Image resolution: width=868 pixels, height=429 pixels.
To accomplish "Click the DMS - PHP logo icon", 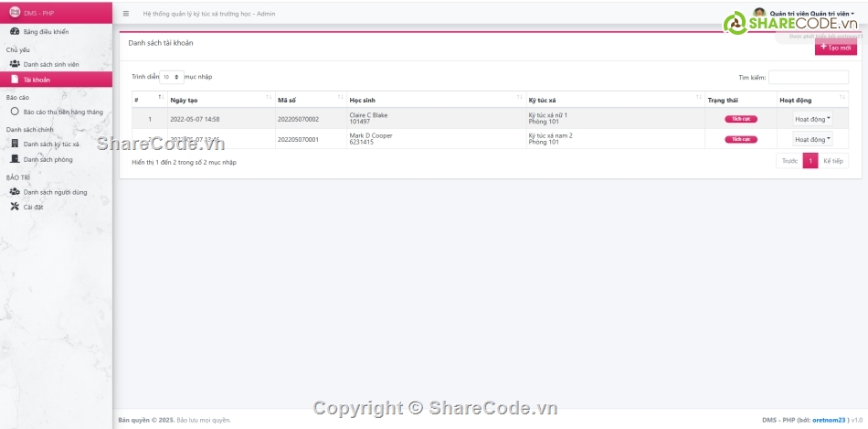I will (15, 12).
